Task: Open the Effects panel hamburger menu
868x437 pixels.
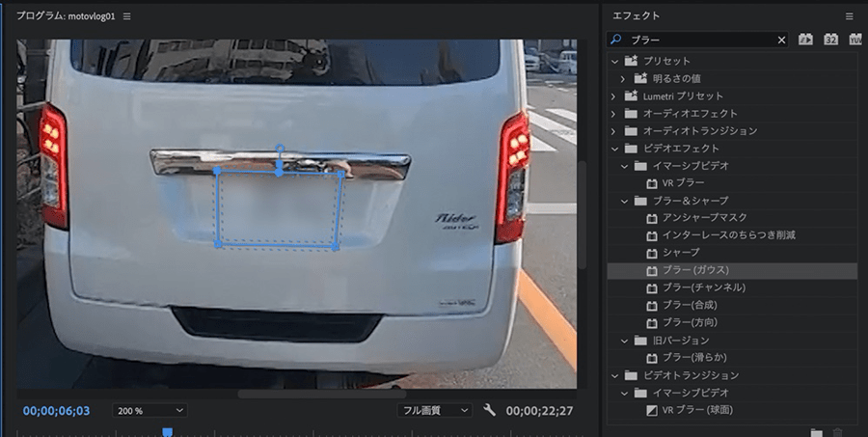Action: pyautogui.click(x=850, y=16)
